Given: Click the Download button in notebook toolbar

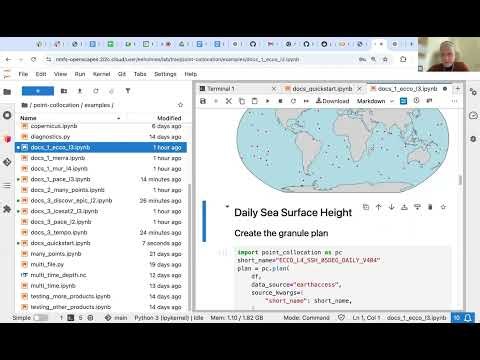Looking at the screenshot, I should click(332, 101).
